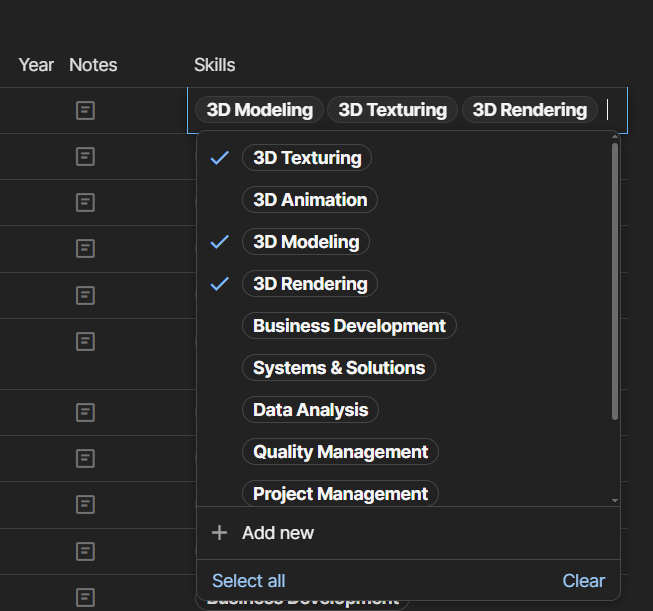Viewport: 653px width, 611px height.
Task: Uncheck the 3D Modeling option
Action: point(306,242)
